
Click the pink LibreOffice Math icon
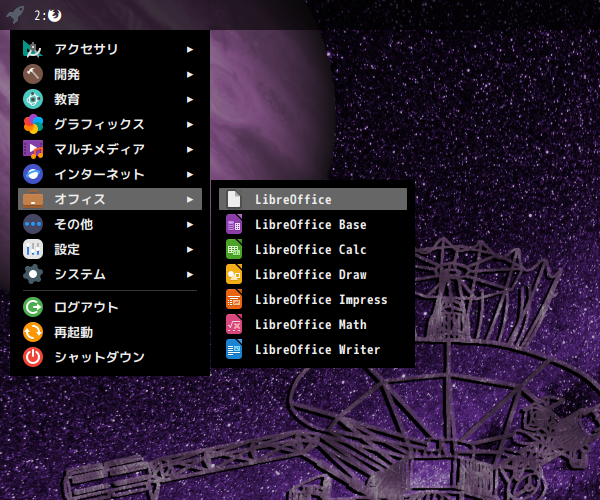234,324
